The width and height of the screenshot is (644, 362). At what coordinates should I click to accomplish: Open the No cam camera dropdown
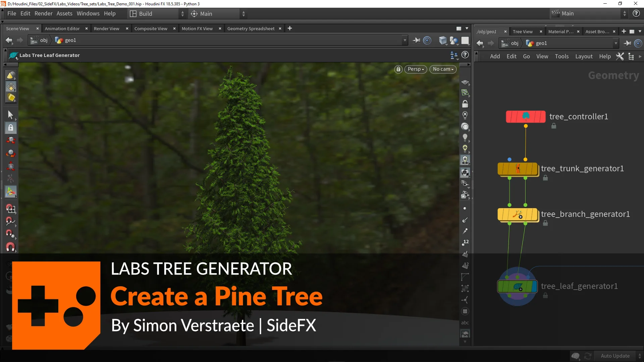443,69
